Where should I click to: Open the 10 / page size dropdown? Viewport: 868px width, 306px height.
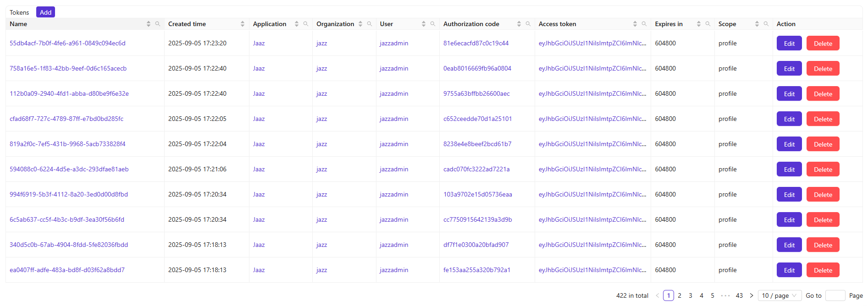(780, 295)
